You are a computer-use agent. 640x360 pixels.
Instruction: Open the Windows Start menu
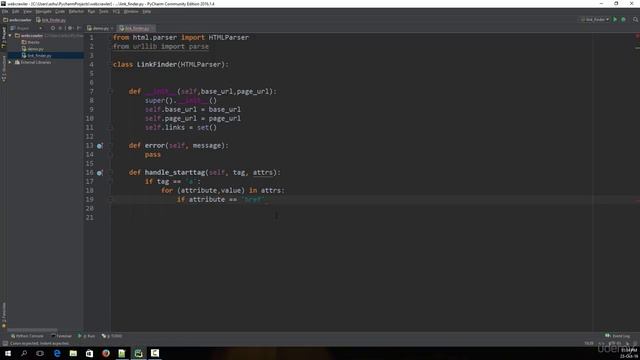click(x=8, y=353)
